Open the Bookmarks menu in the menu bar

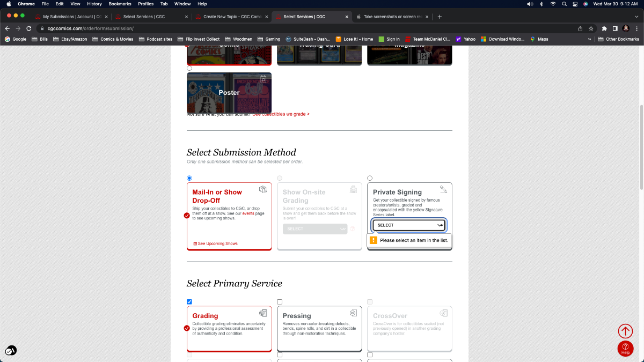(120, 4)
